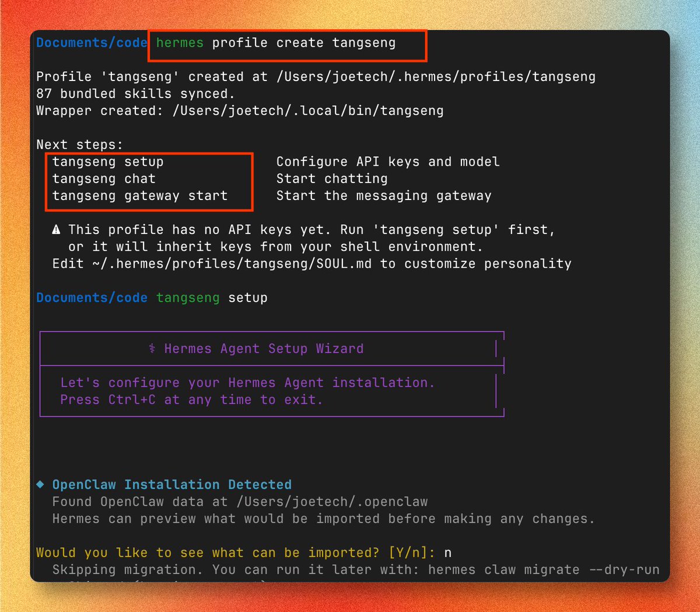Click the 'Press Ctrl+C at any time' line

191,400
